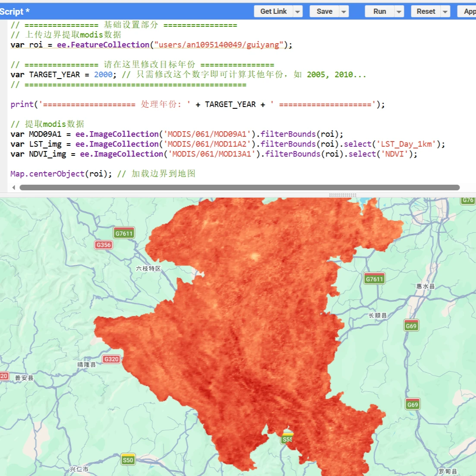The image size is (476, 476).
Task: Click the 'NDVI' band name string
Action: click(394, 154)
